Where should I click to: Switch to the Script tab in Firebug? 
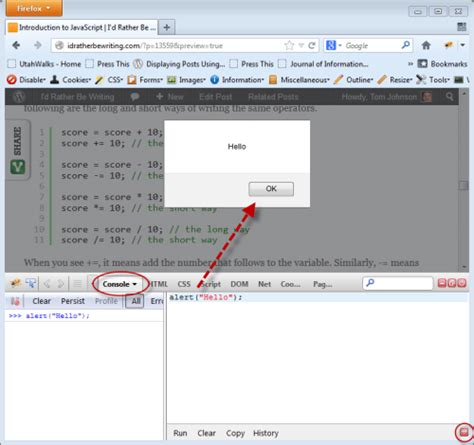(211, 284)
